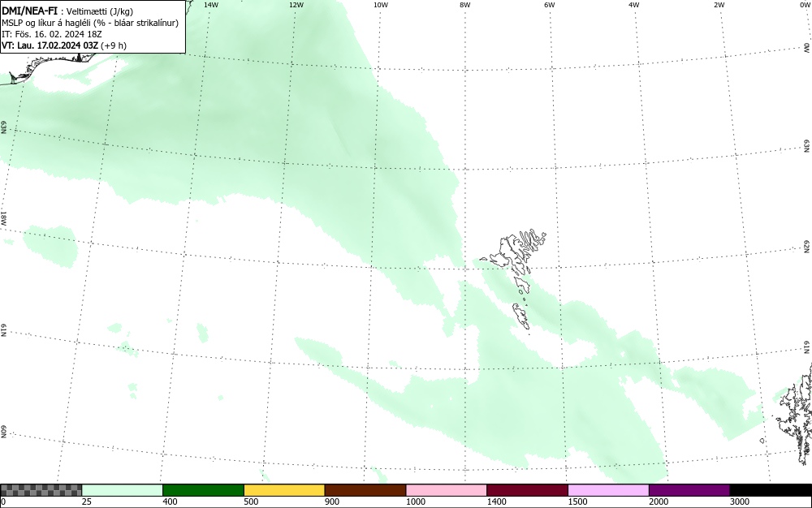Click the 6W longitude label
Image resolution: width=812 pixels, height=508 pixels.
click(550, 5)
